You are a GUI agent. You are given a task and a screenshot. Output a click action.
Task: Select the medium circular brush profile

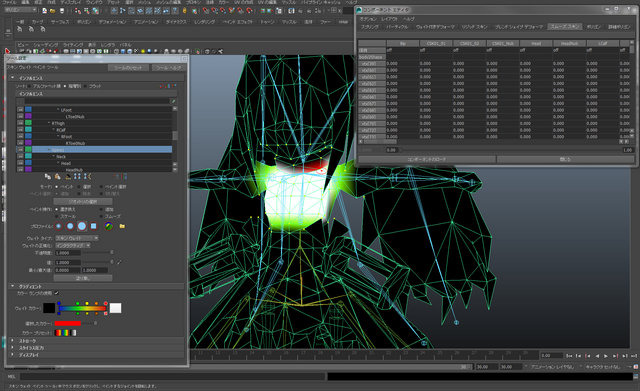pos(70,226)
